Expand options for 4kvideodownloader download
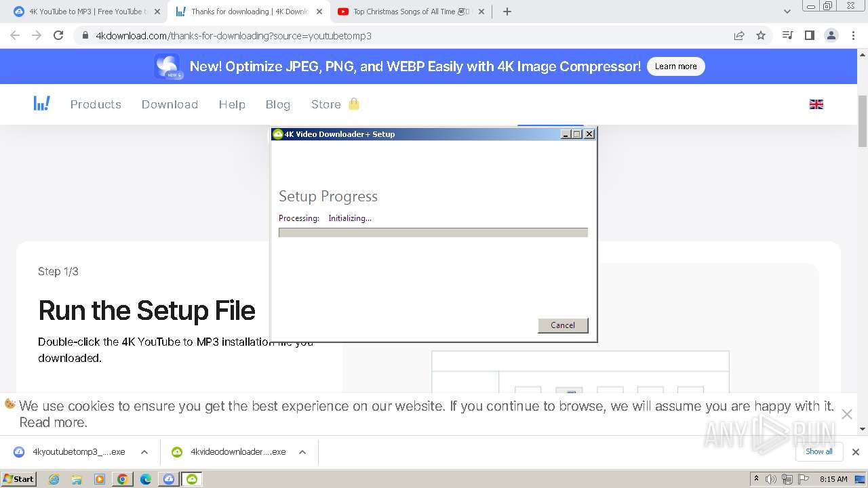Screen dimensions: 868x488 coord(302,452)
